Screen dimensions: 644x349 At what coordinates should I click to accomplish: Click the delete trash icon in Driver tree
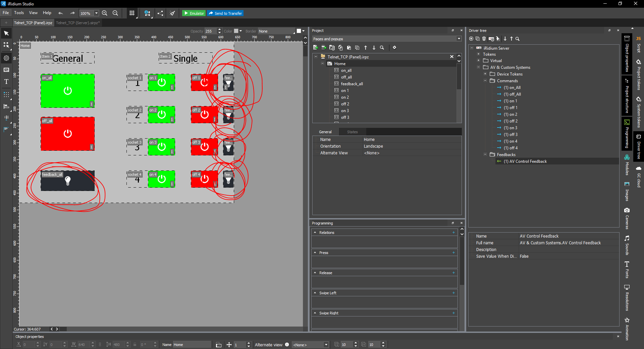point(484,39)
